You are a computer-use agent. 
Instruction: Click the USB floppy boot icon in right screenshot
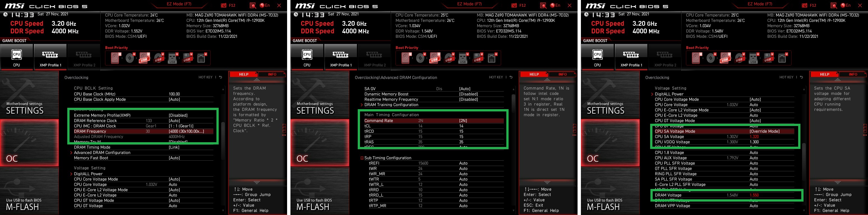pyautogui.click(x=768, y=58)
